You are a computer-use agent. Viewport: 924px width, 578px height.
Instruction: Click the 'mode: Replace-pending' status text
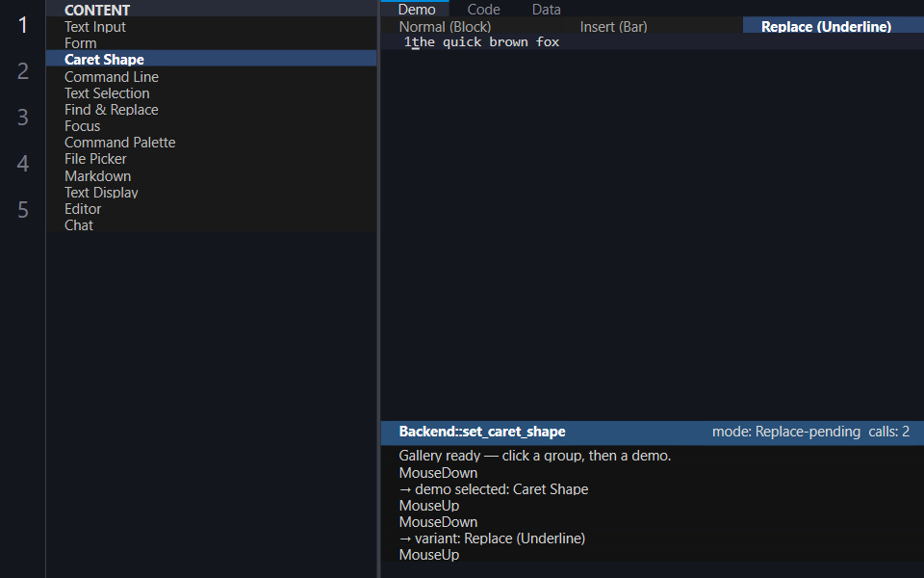coord(786,432)
